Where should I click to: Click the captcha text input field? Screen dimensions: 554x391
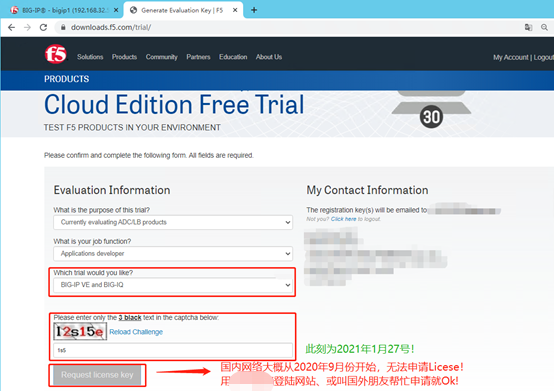pos(173,350)
